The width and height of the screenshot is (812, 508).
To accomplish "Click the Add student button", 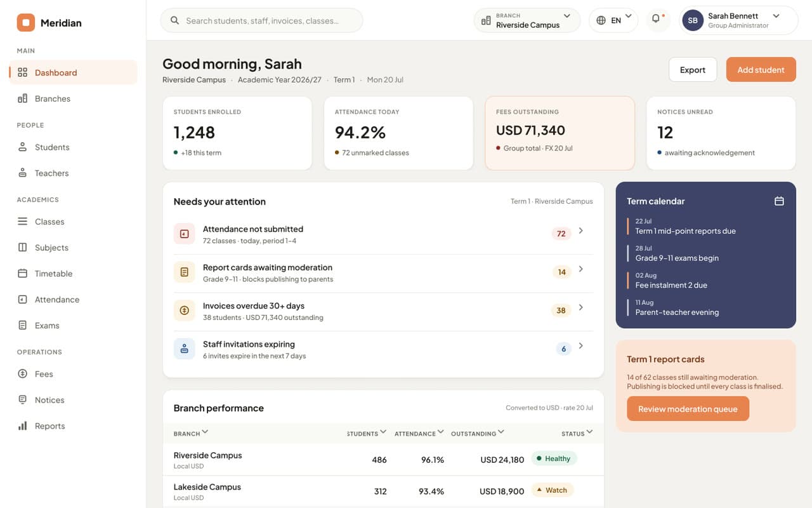I will [x=761, y=70].
